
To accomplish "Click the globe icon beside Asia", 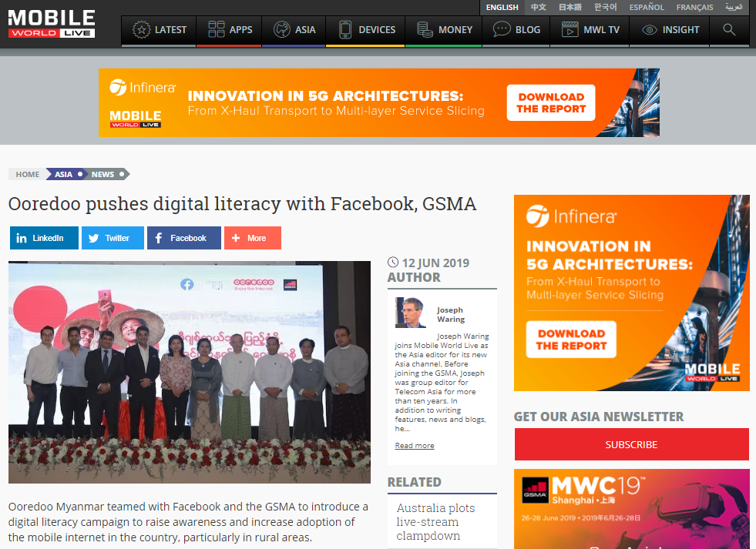I will 281,29.
